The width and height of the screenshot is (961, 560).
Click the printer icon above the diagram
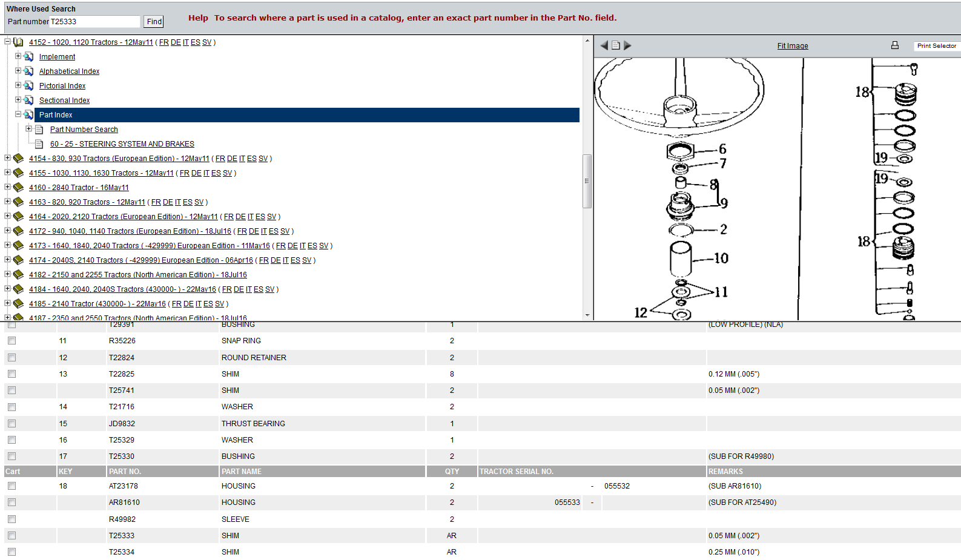pyautogui.click(x=894, y=45)
